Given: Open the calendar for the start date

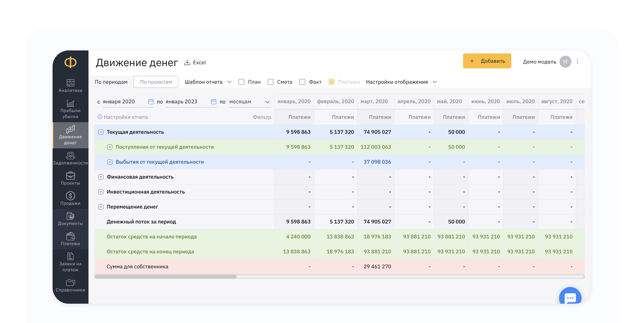Looking at the screenshot, I should point(151,102).
